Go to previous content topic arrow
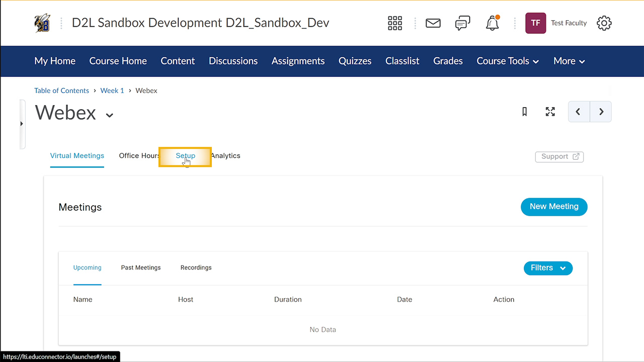 click(x=579, y=112)
